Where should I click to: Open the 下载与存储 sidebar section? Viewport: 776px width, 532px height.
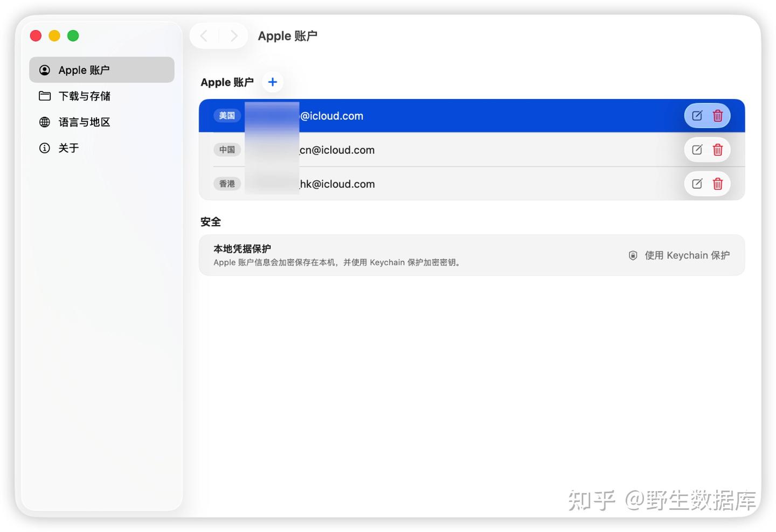click(x=102, y=96)
